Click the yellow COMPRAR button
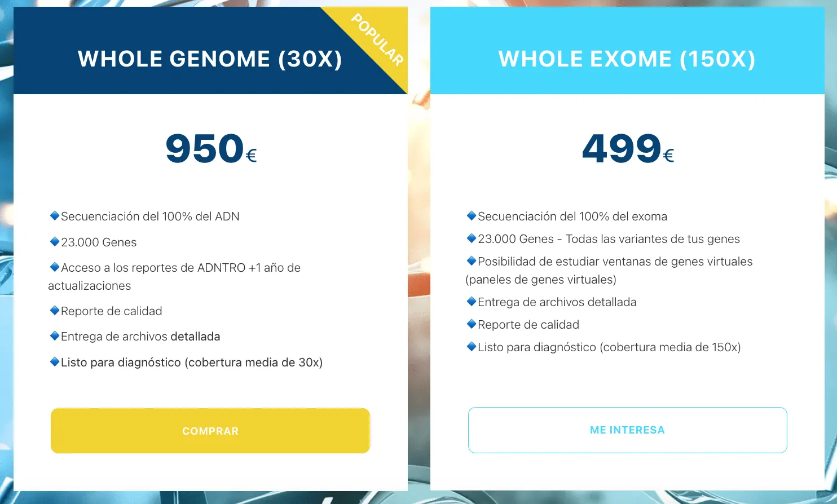837x504 pixels. point(210,431)
